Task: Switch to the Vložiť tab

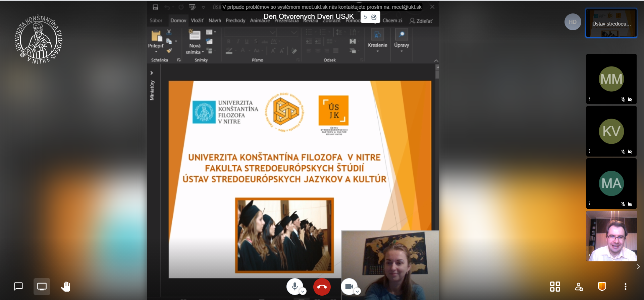Action: pos(197,20)
